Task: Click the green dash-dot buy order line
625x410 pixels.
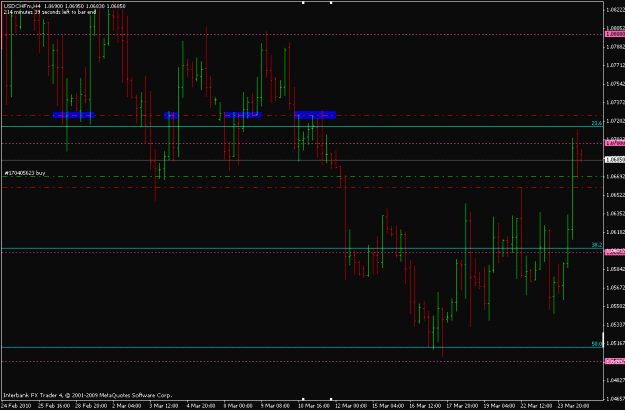Action: (303, 177)
